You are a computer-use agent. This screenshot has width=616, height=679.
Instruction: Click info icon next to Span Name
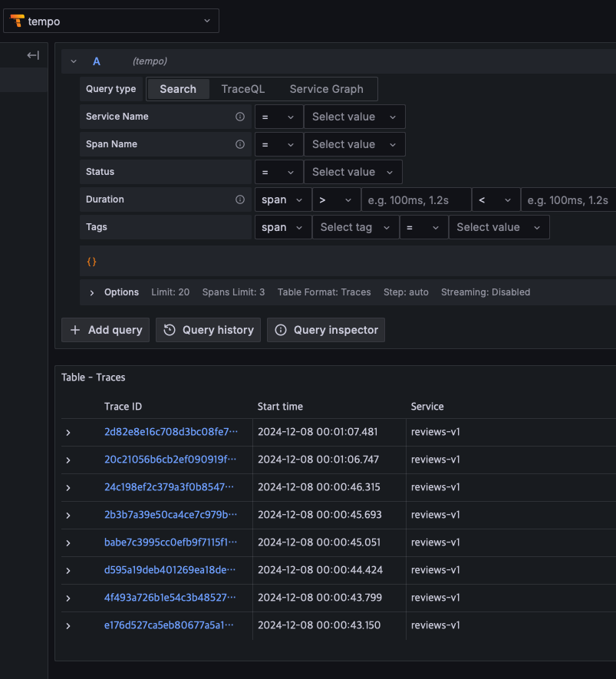point(240,144)
